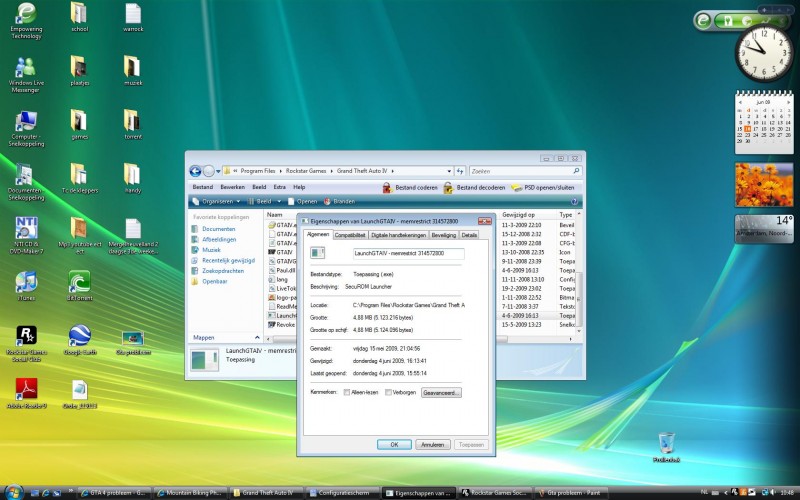Open the games folder on desktop
Viewport: 800px width, 500px height.
click(79, 124)
